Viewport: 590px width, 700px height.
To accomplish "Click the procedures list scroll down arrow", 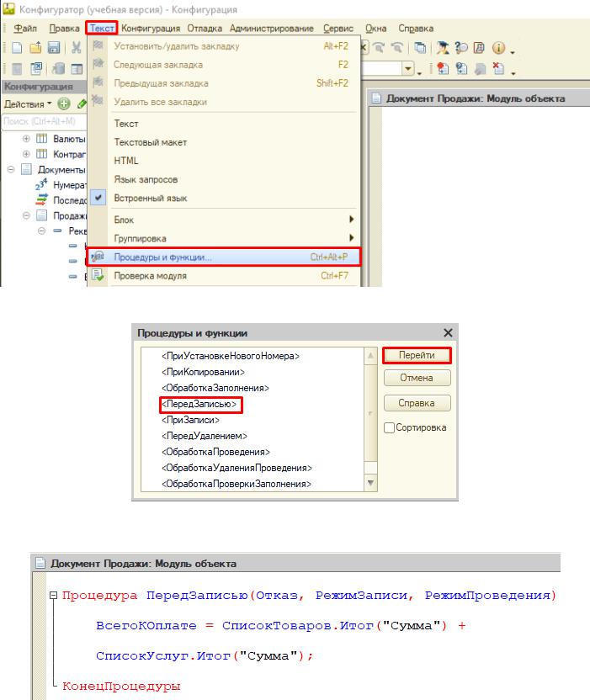I will (x=370, y=483).
